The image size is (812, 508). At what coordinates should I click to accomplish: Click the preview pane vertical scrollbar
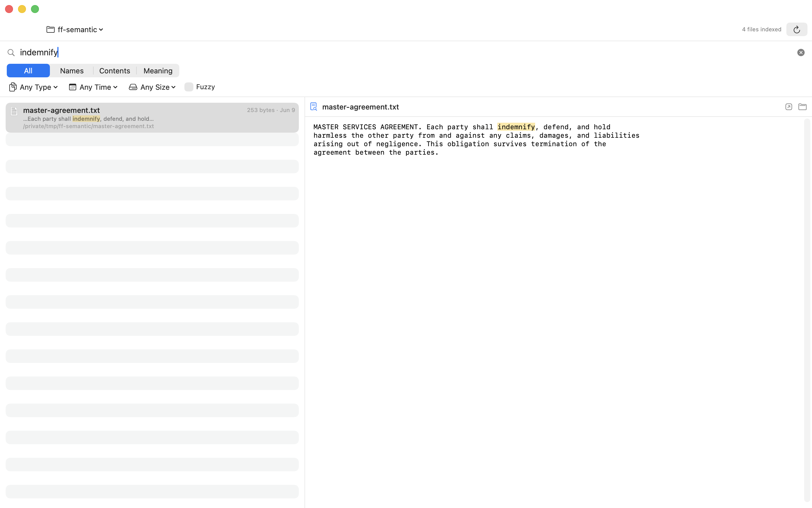click(x=807, y=310)
